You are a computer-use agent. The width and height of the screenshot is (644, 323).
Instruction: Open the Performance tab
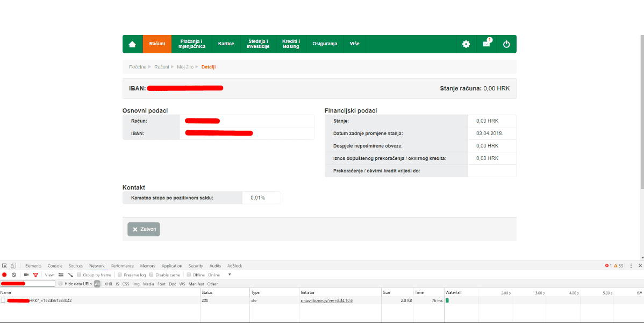point(123,266)
